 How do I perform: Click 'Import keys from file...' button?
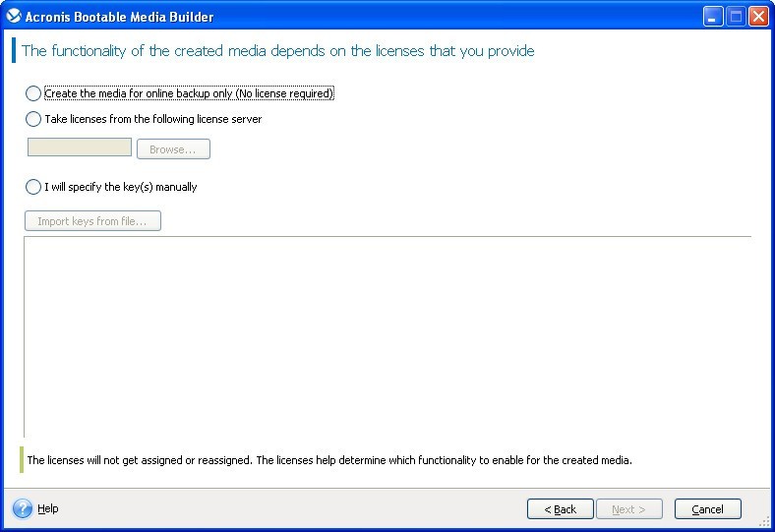coord(92,221)
